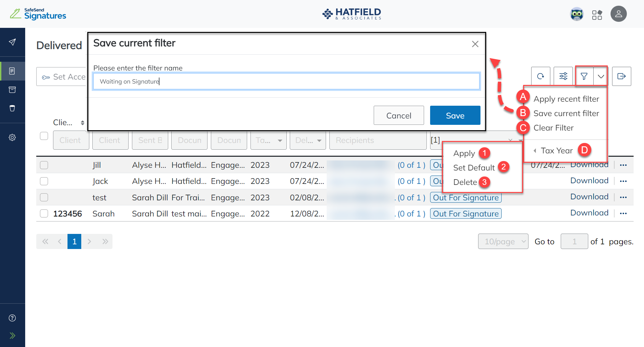Open the 10/page page size dropdown
Image resolution: width=644 pixels, height=347 pixels.
pyautogui.click(x=503, y=241)
